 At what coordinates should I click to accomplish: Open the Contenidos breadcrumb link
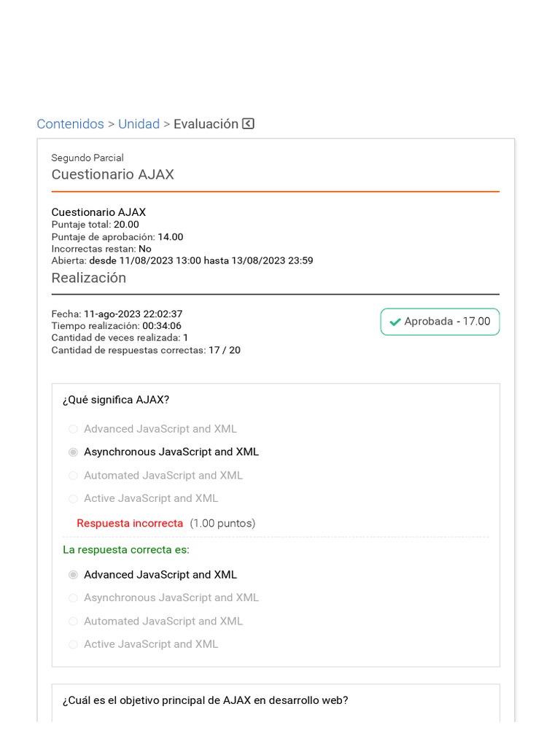click(70, 124)
